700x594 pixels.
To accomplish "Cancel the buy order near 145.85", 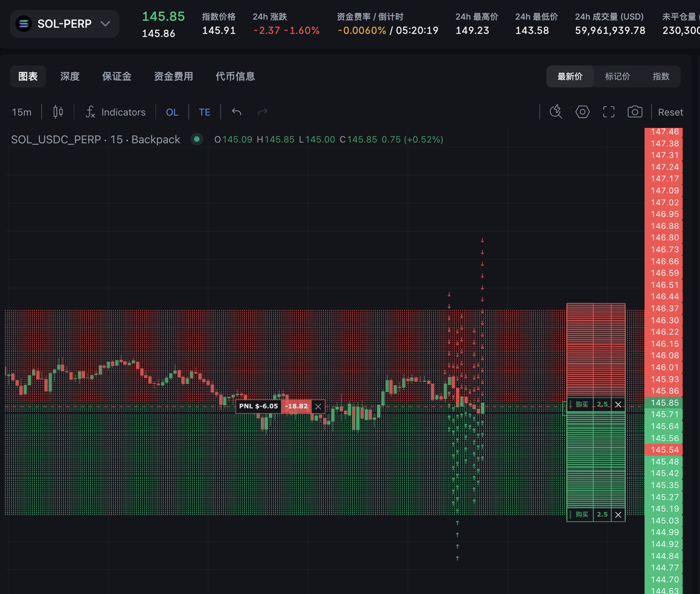I will click(x=618, y=404).
